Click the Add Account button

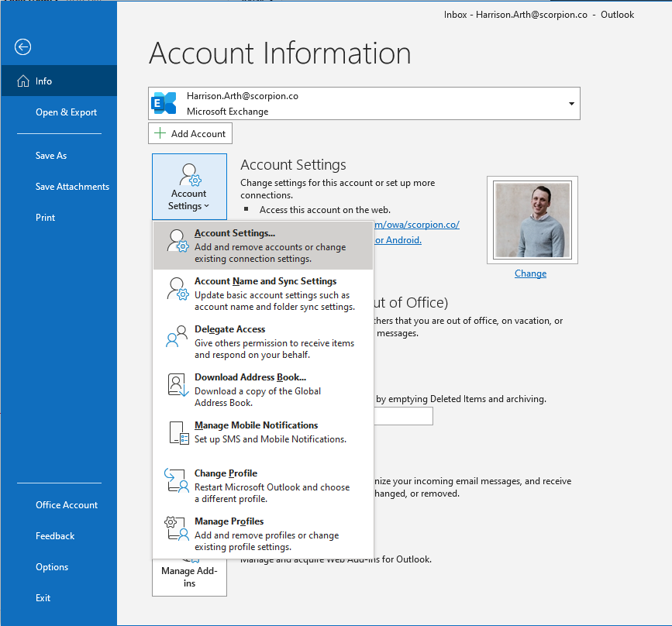click(191, 133)
